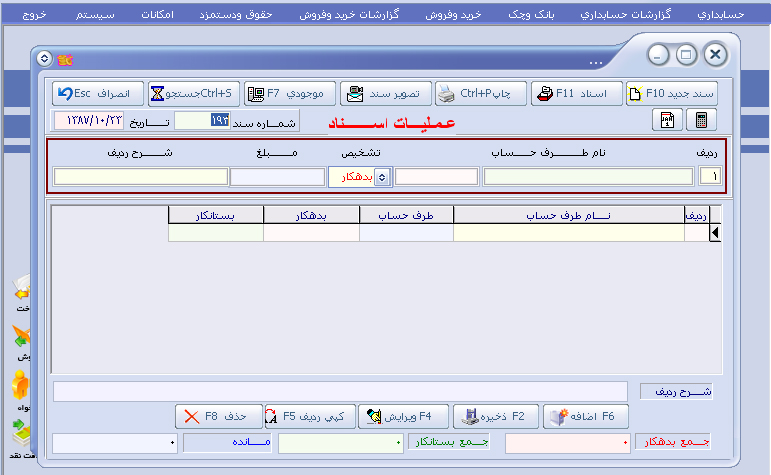Viewport: 771px width, 475px height.
Task: Click the title bar round arrow expander
Action: (43, 58)
